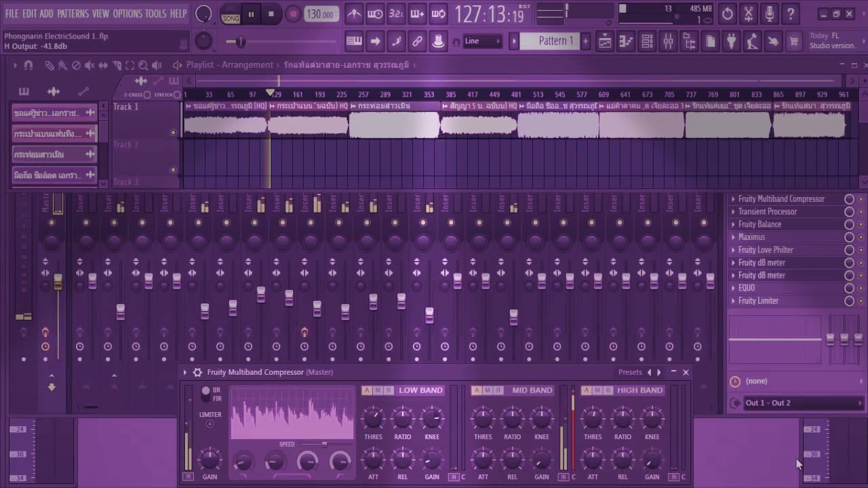Enable the link-to-controller chain icon
The height and width of the screenshot is (488, 868).
click(x=417, y=41)
